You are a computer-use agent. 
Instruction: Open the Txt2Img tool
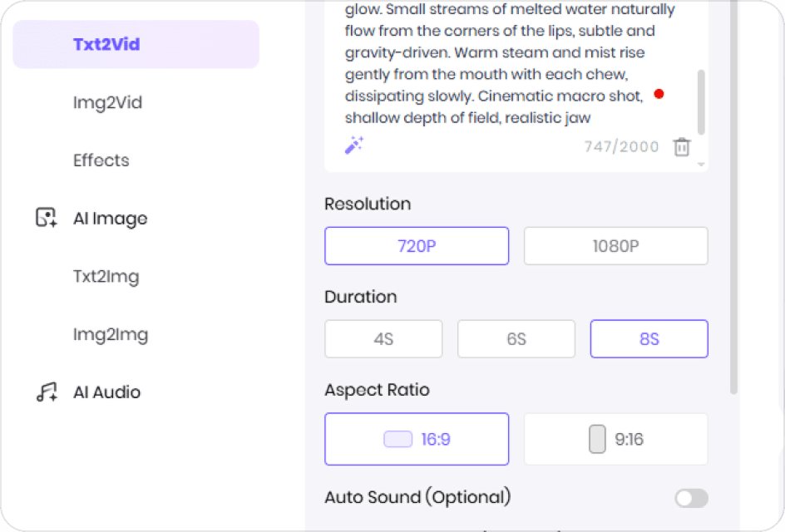pyautogui.click(x=104, y=276)
